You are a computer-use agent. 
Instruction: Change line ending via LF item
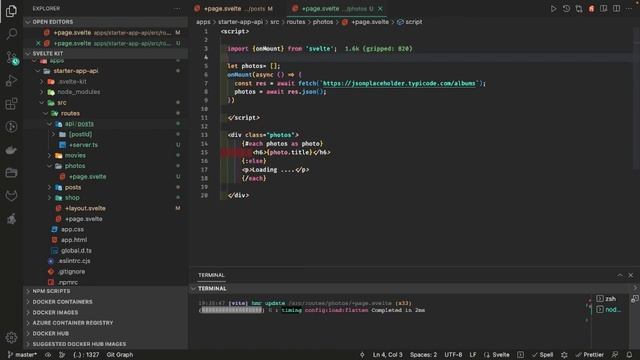pyautogui.click(x=473, y=355)
